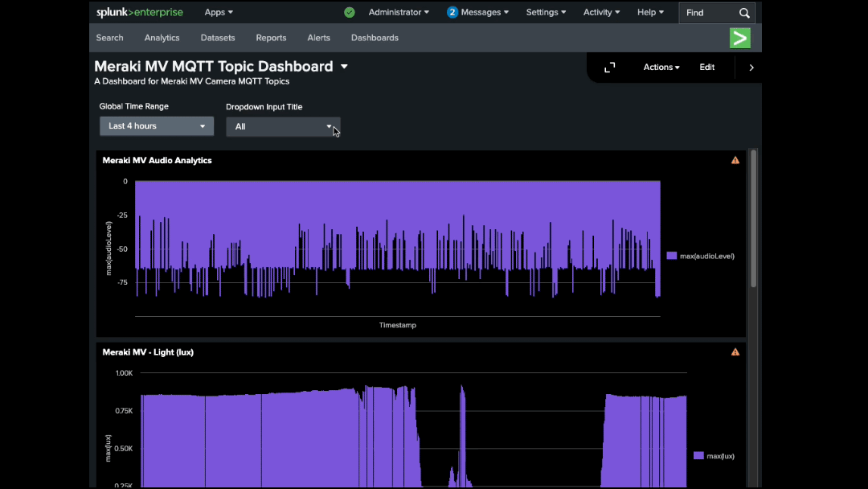Screen dimensions: 868x489
Task: Go to the Reports tab
Action: click(271, 38)
